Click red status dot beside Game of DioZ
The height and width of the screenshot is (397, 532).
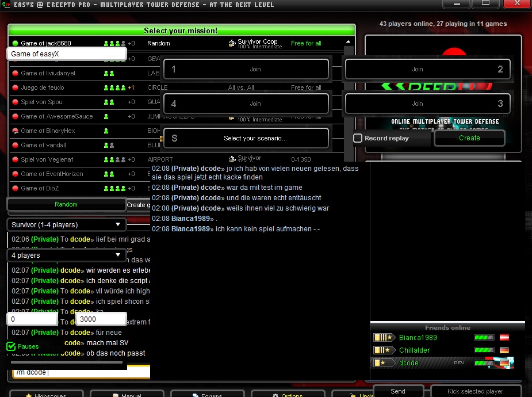(16, 188)
